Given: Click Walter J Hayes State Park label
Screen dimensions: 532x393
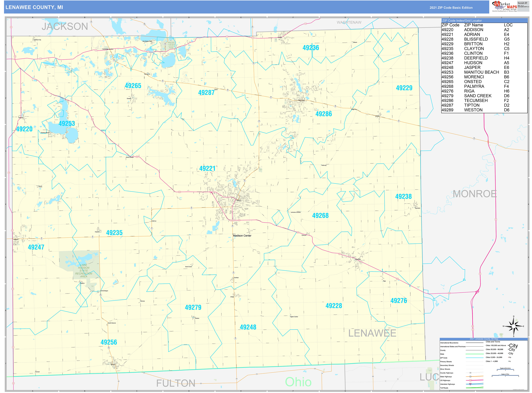Looking at the screenshot, I should click(x=171, y=45).
